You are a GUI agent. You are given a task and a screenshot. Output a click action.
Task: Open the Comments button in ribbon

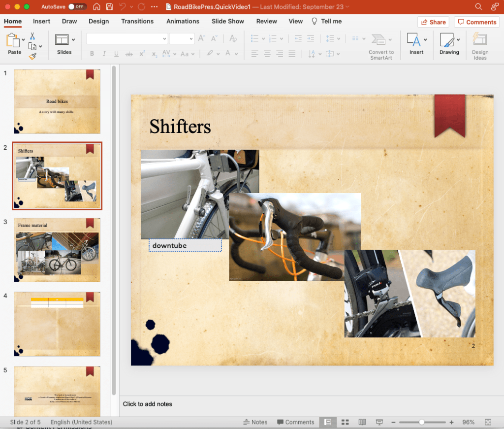pyautogui.click(x=476, y=22)
